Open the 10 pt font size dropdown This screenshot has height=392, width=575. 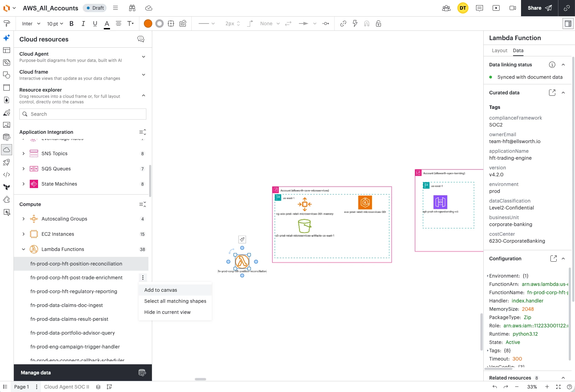pos(55,24)
